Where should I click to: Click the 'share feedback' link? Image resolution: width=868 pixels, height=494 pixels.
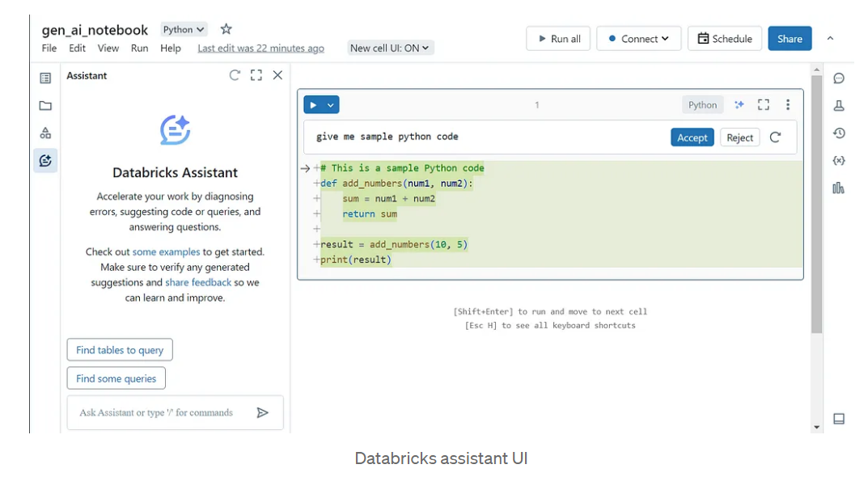coord(198,283)
